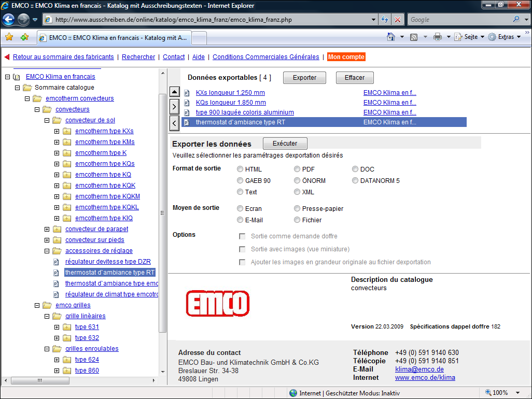Collapse the accessoires de réglage folder
The image size is (532, 399).
tap(47, 251)
